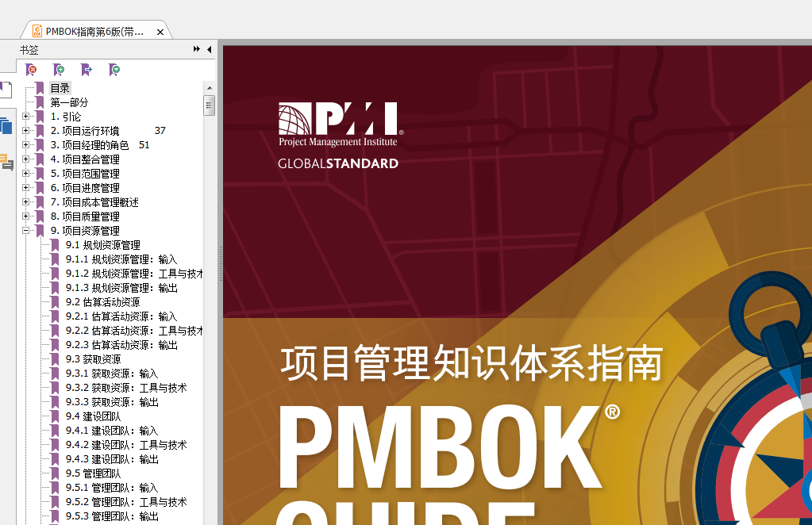This screenshot has width=812, height=525.
Task: Collapse the 9. 项目资源管理 bookmark
Action: 26,231
